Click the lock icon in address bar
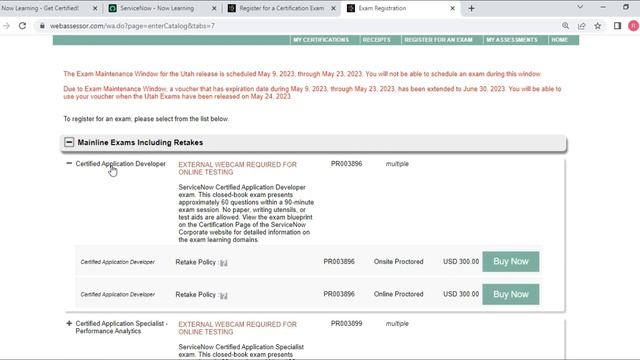This screenshot has width=640, height=360. tap(42, 26)
